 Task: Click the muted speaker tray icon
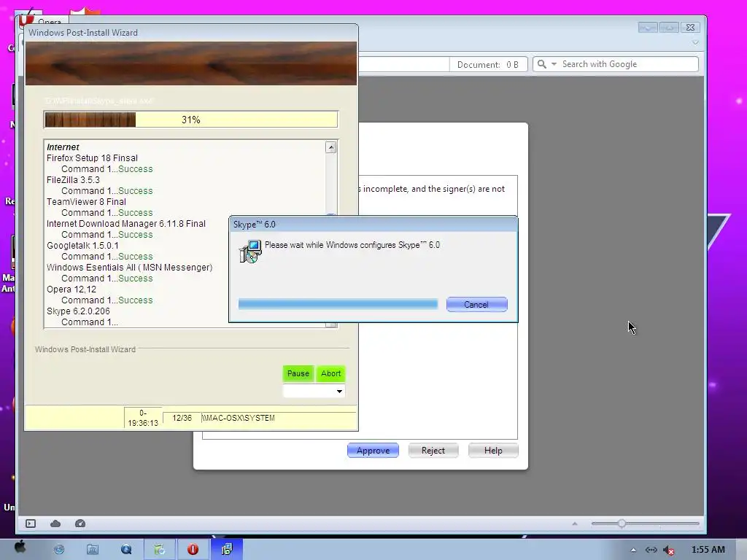click(x=669, y=551)
